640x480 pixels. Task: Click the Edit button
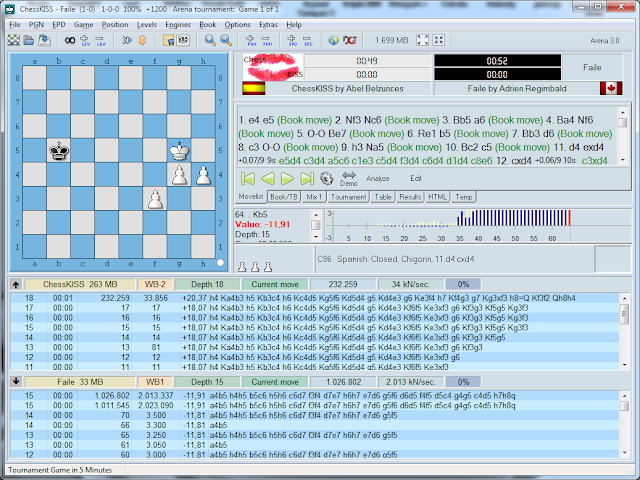[x=416, y=178]
